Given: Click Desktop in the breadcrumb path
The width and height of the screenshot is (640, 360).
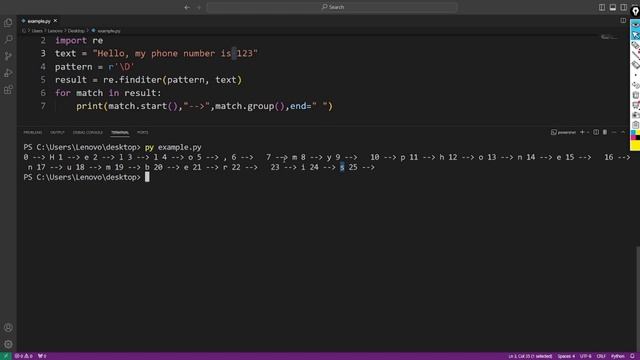Looking at the screenshot, I should [x=76, y=31].
